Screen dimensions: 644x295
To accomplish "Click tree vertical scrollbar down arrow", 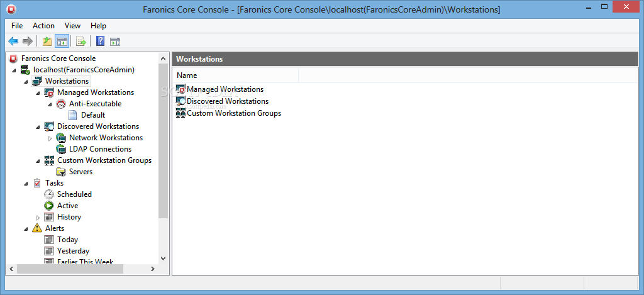I will coord(163,259).
